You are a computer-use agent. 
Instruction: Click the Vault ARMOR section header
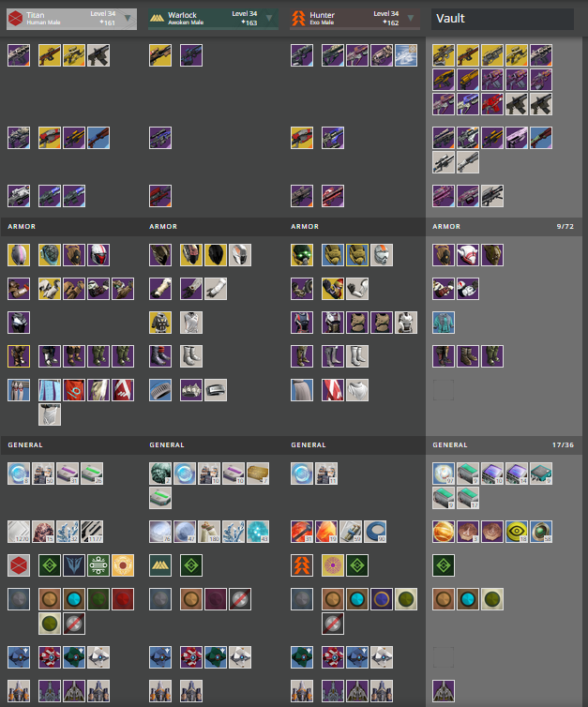(504, 226)
